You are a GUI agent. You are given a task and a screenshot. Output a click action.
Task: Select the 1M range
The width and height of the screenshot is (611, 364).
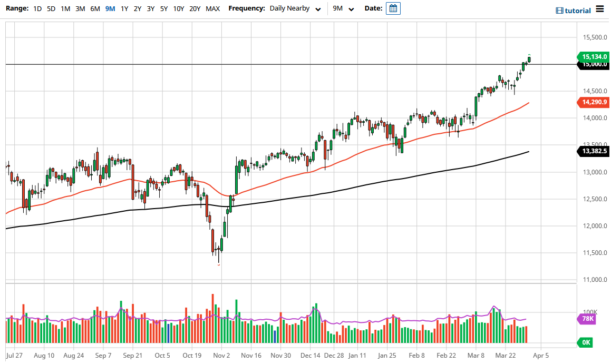65,8
